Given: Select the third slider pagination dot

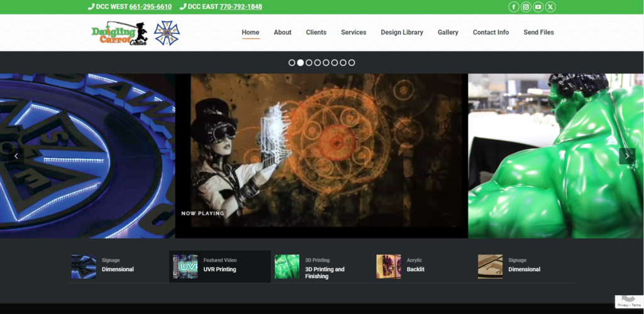Looking at the screenshot, I should (309, 62).
